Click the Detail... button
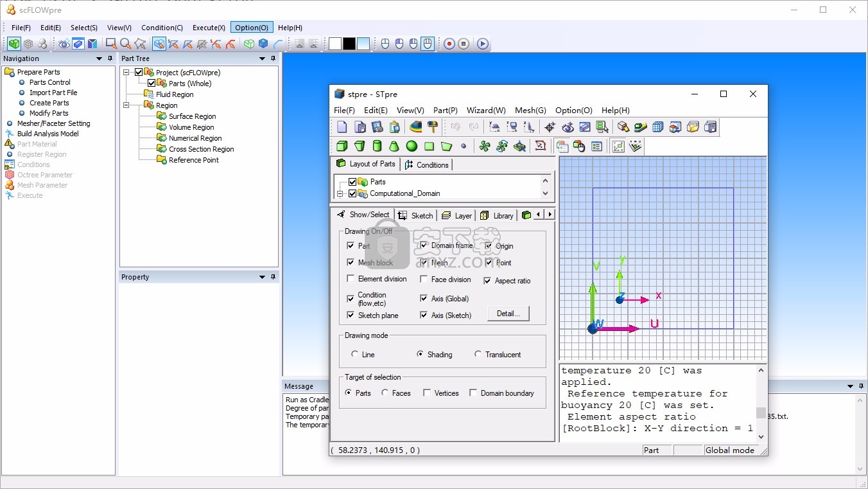 click(508, 314)
